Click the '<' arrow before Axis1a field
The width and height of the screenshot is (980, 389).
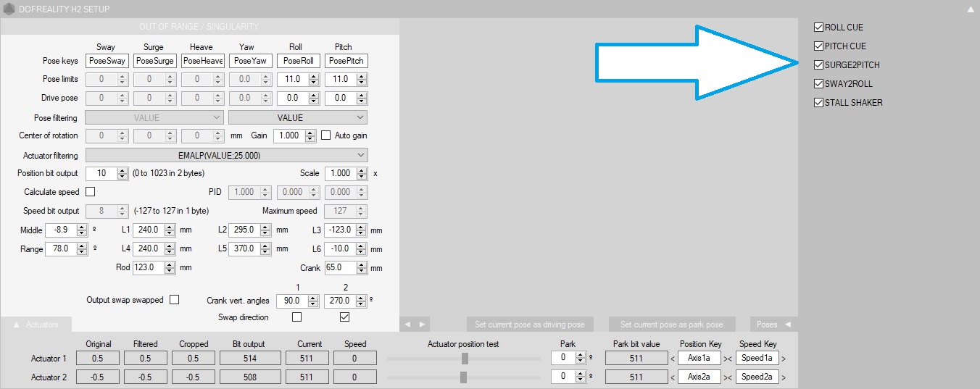pos(672,358)
